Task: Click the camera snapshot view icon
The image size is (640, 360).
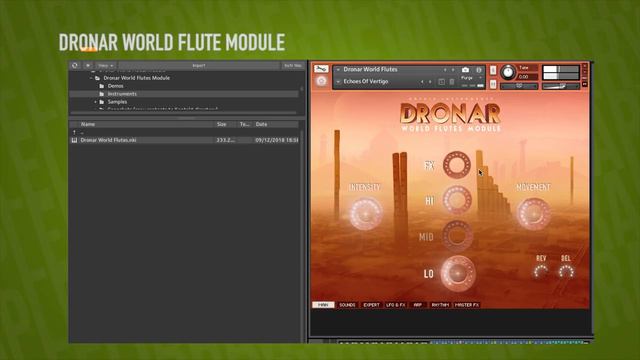Action: point(465,70)
